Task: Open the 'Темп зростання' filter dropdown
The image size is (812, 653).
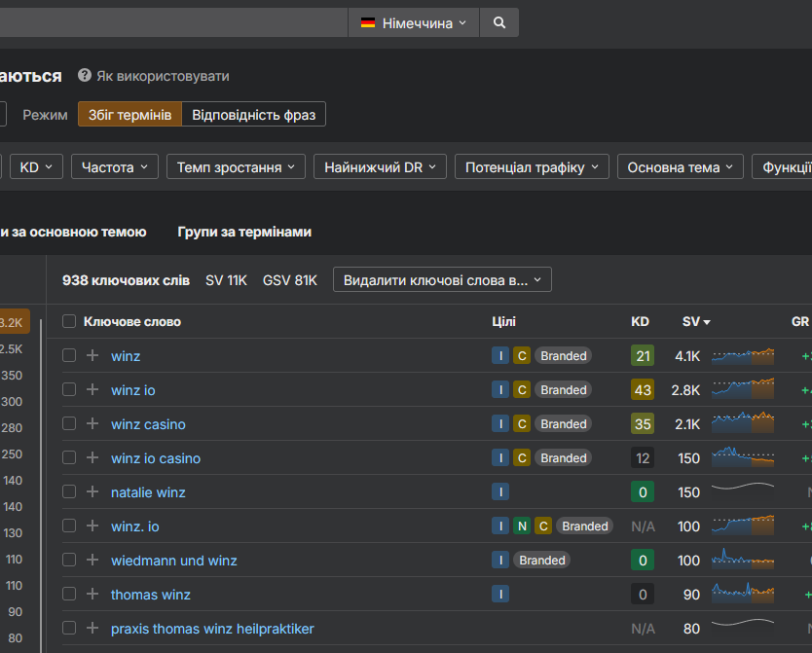Action: [236, 167]
